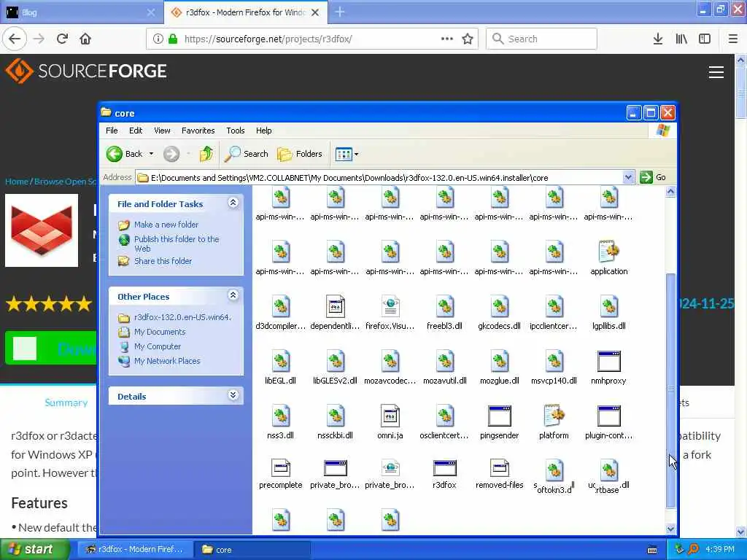
Task: Click the Go button beside address bar
Action: [x=653, y=178]
